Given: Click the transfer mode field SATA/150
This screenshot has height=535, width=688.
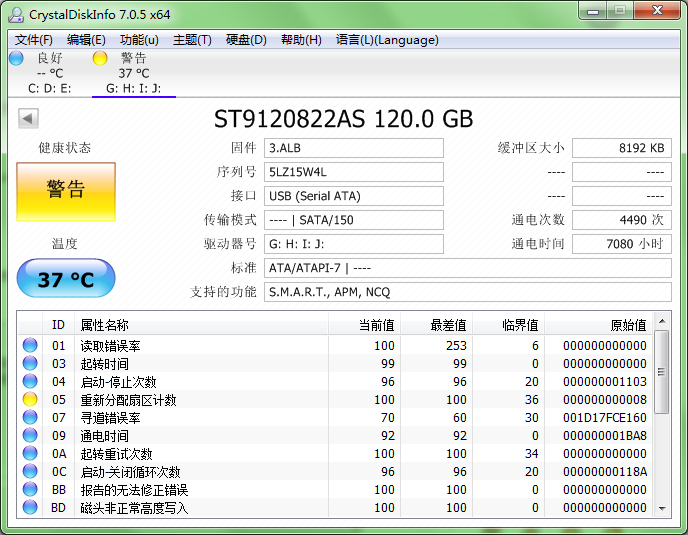Looking at the screenshot, I should 354,220.
